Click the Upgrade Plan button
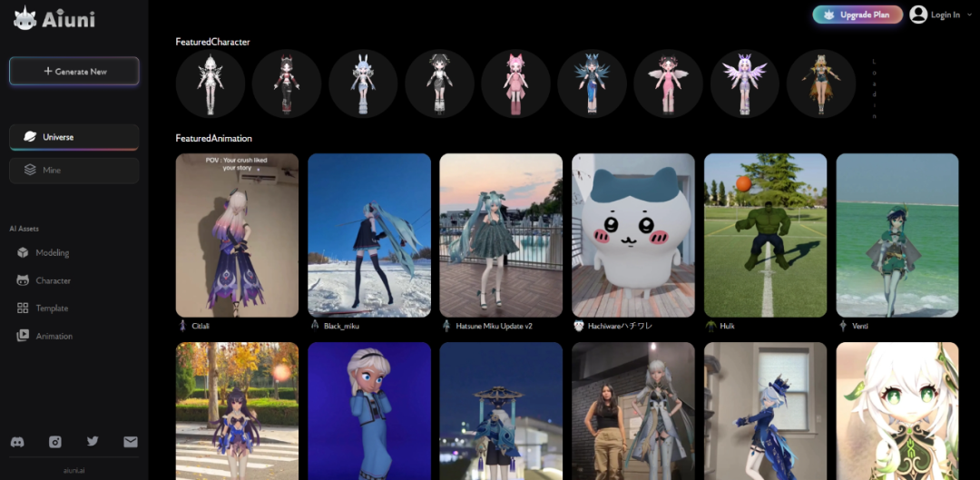 pos(857,15)
